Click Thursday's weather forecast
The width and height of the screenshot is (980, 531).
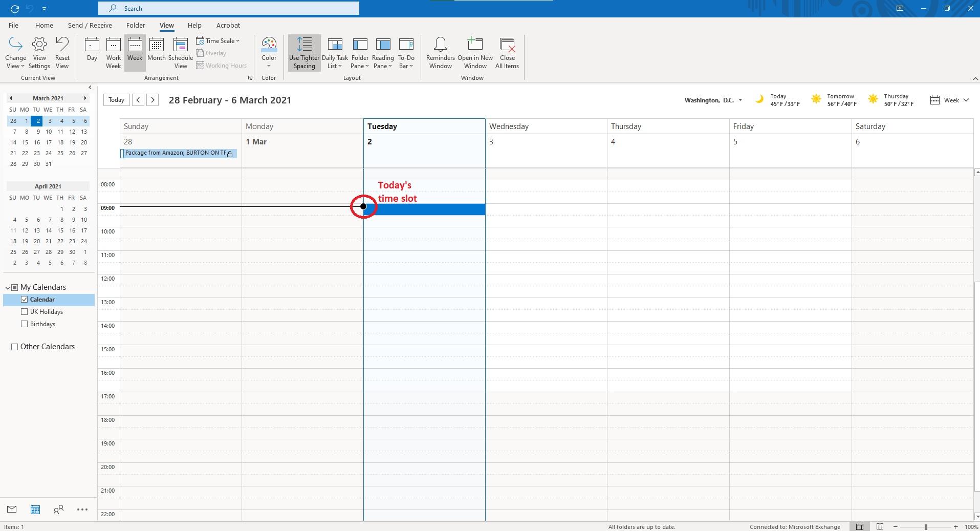(890, 100)
